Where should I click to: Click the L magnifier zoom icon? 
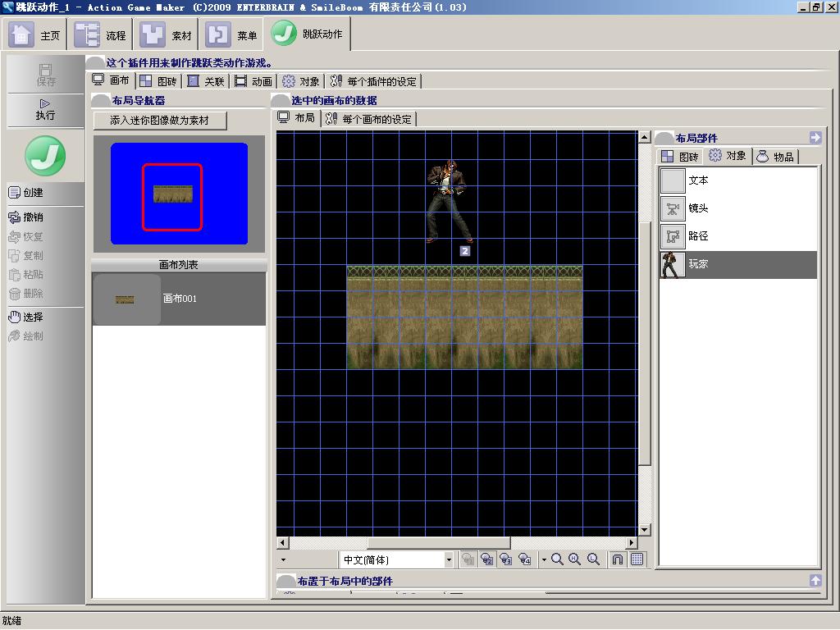tap(593, 559)
